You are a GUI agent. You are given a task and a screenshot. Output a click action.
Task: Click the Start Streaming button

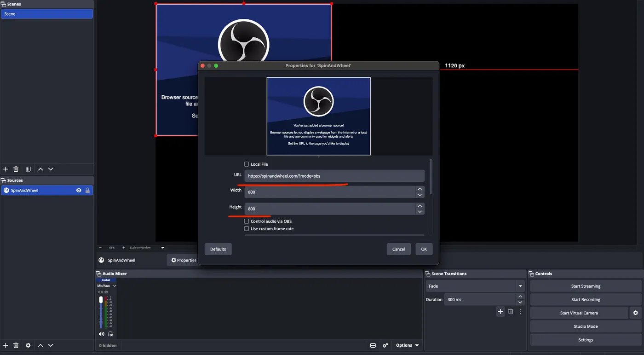(x=586, y=286)
